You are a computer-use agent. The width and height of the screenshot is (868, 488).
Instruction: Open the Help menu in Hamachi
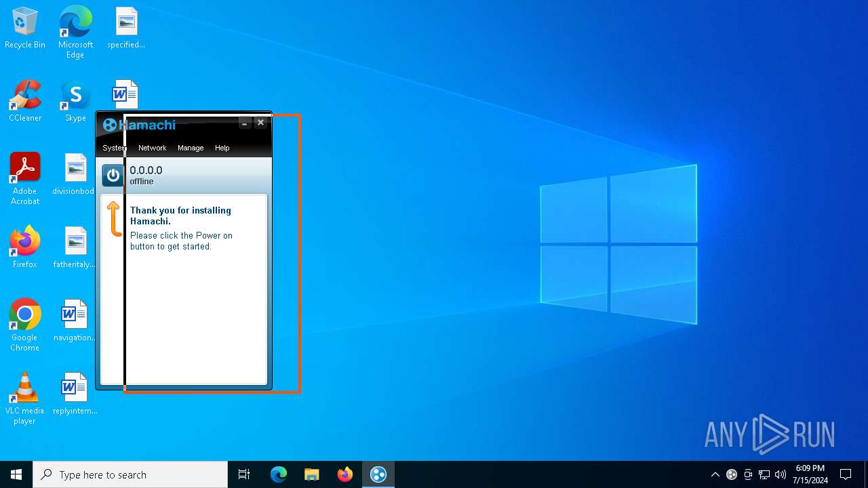coord(222,148)
